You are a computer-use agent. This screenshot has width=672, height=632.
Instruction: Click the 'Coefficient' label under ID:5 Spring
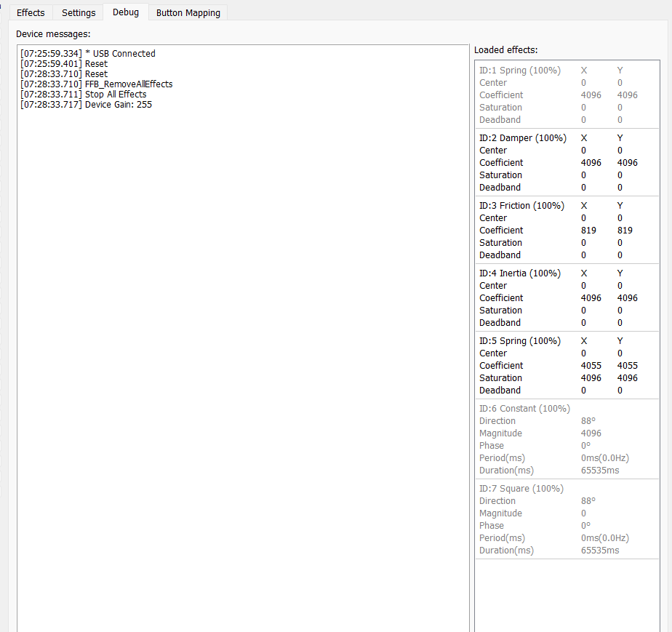pyautogui.click(x=501, y=366)
